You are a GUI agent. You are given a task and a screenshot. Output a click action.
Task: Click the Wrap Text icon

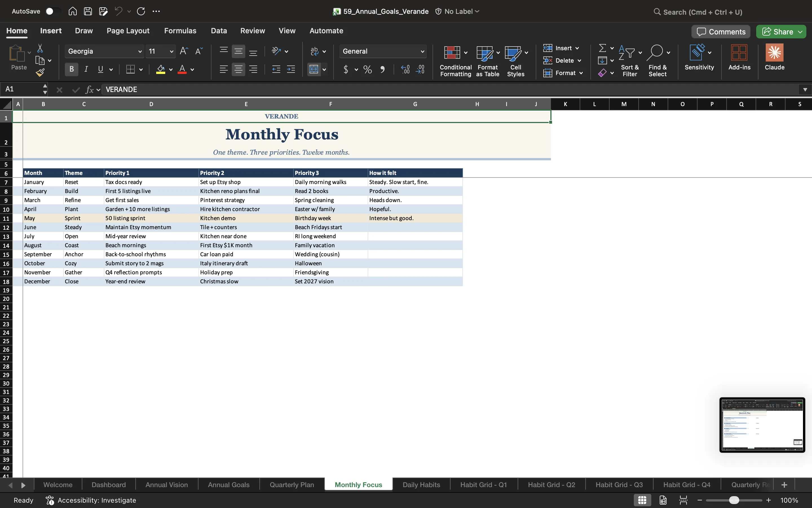coord(314,51)
